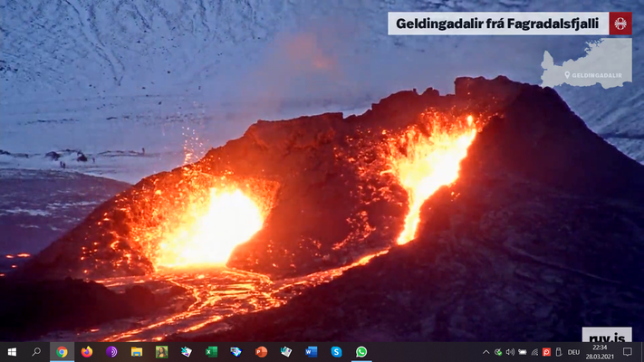Image resolution: width=644 pixels, height=362 pixels.
Task: Show hidden system tray icons
Action: 485,352
